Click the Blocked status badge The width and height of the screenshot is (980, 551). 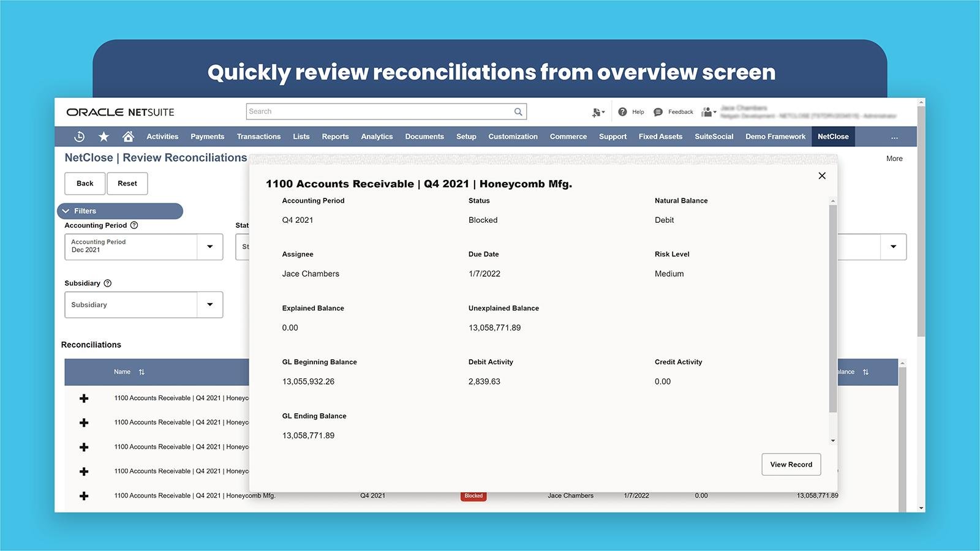tap(473, 496)
